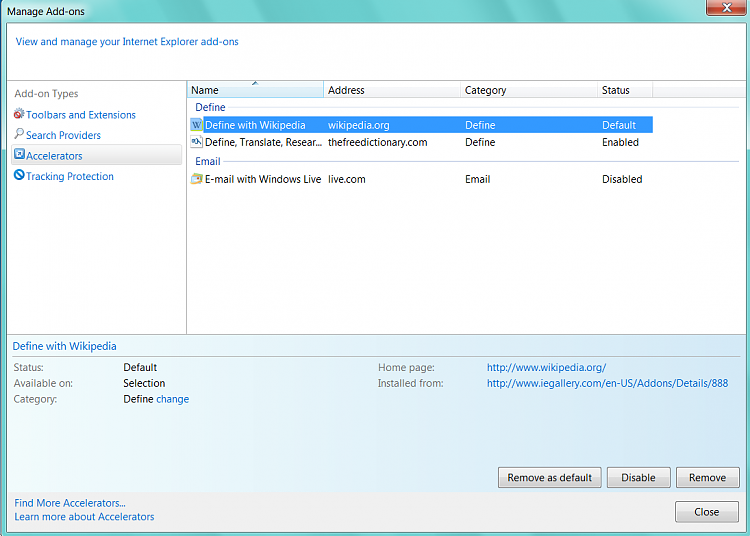Click thefreedictionary accelerator row icon
The height and width of the screenshot is (536, 750).
click(x=197, y=142)
